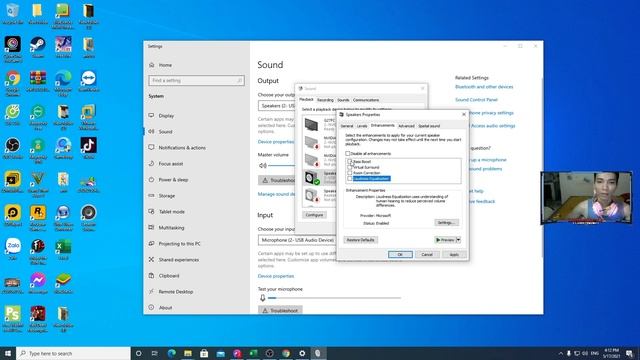
Task: Click the Windows Start button
Action: (8, 353)
